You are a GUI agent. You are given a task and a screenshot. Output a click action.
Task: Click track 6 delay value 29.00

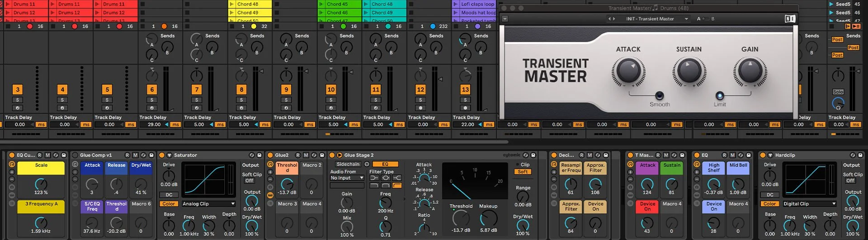154,125
